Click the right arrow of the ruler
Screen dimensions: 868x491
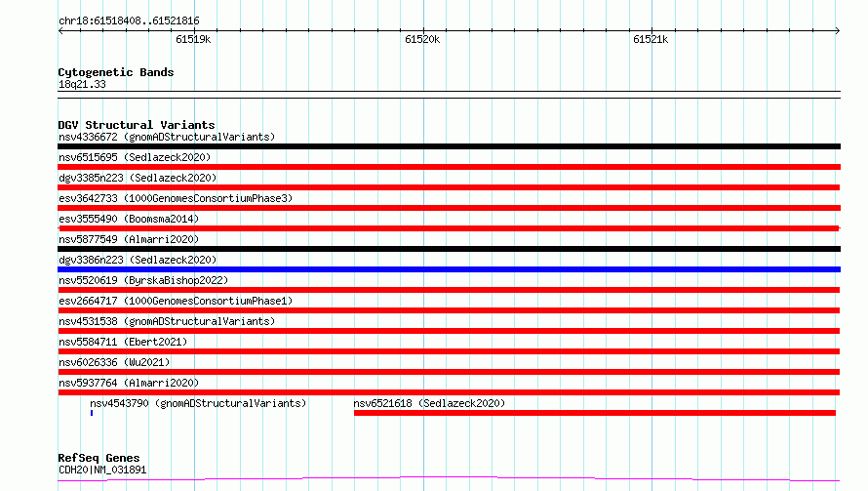(x=838, y=30)
